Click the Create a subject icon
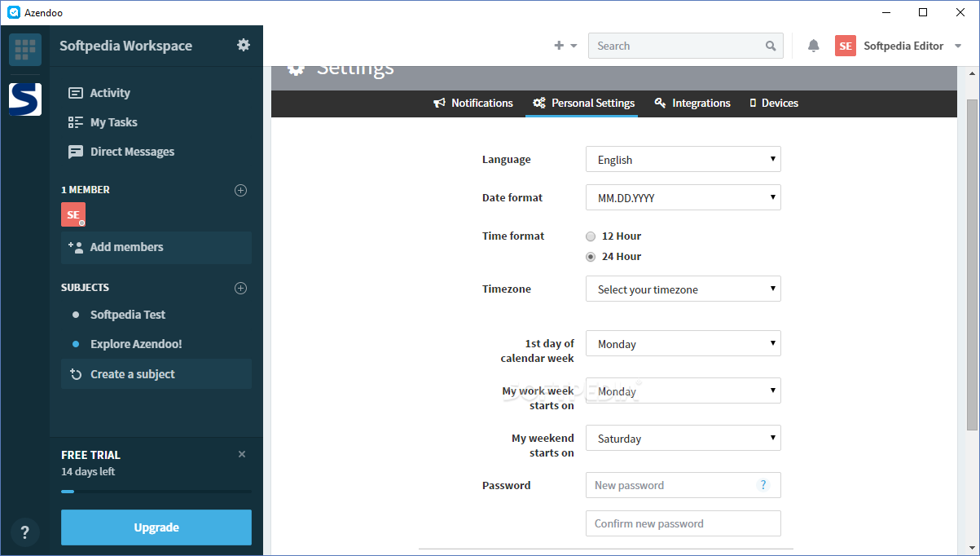Viewport: 980px width, 556px height. [76, 374]
